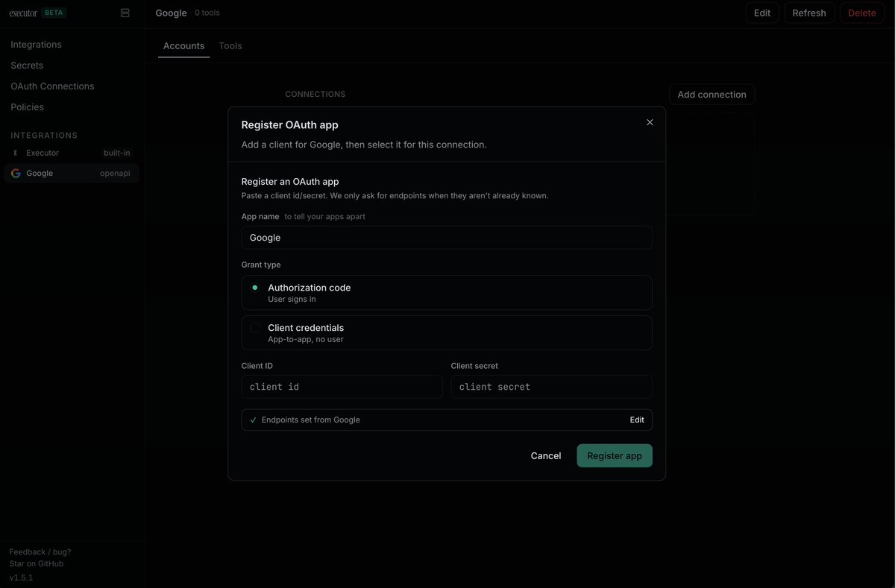This screenshot has width=895, height=588.
Task: Close the Register OAuth app dialog
Action: coord(650,122)
